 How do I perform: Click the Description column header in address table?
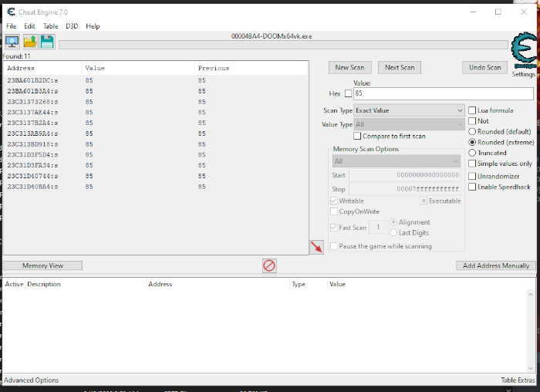[x=86, y=284]
